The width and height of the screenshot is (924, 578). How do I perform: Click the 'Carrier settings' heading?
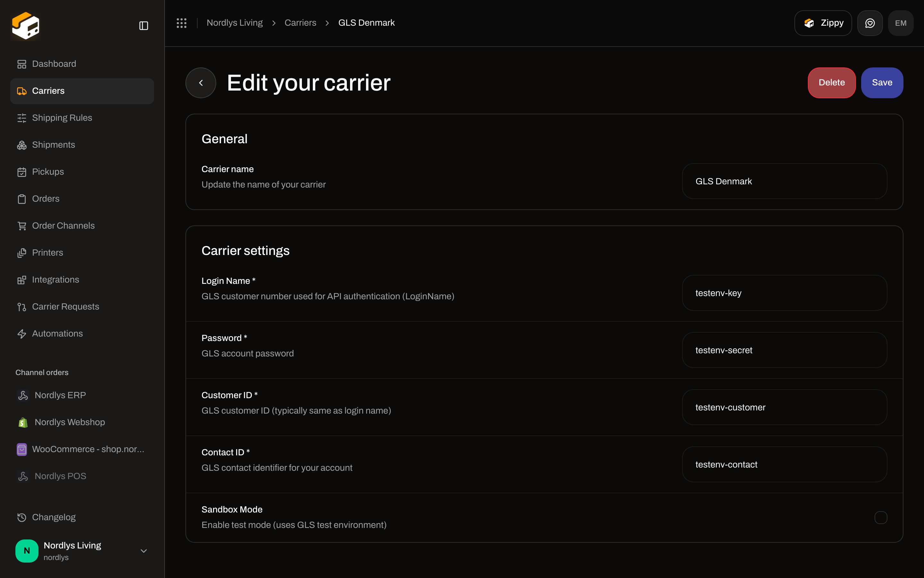(245, 251)
